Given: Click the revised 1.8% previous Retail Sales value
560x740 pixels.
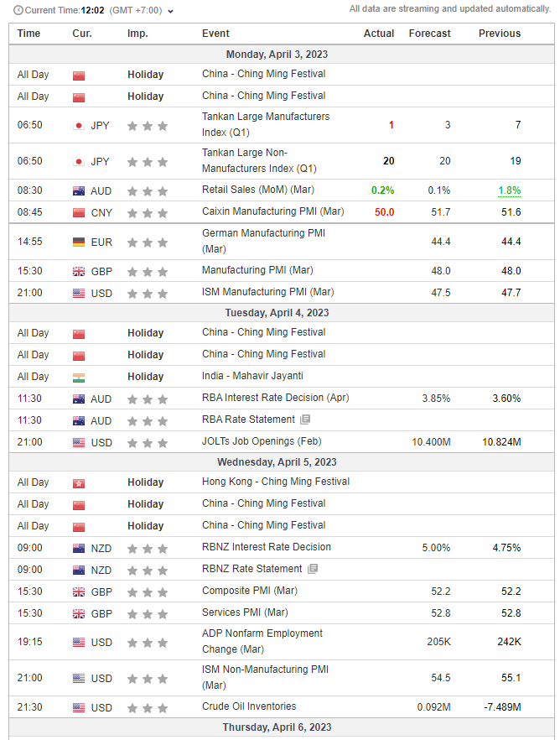Looking at the screenshot, I should [x=509, y=191].
